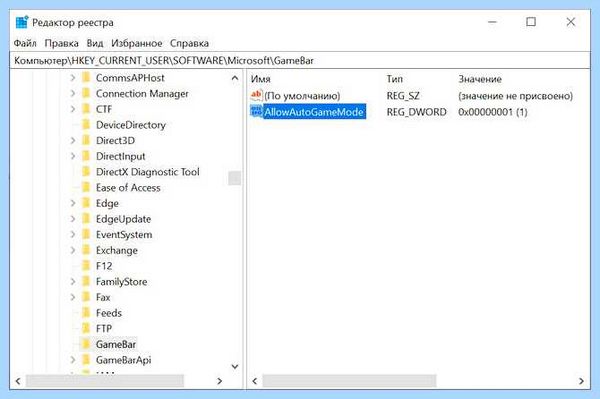Click the FTP folder icon
Screen dimensions: 600x399
point(86,329)
